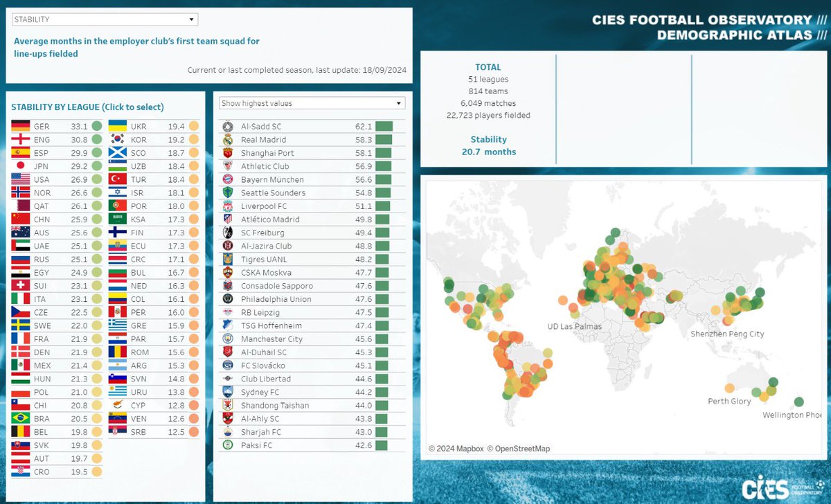Open the OpenStreetMap attribution link
The height and width of the screenshot is (504, 831).
coord(519,449)
